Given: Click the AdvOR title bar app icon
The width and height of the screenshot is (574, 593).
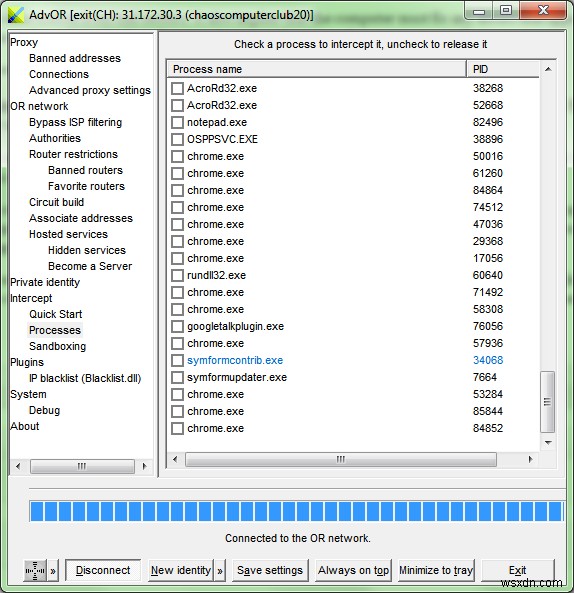Looking at the screenshot, I should point(16,15).
